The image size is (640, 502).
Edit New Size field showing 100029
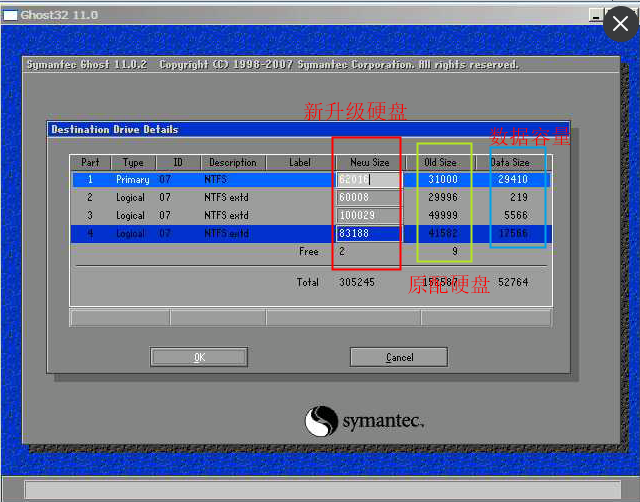tap(369, 215)
